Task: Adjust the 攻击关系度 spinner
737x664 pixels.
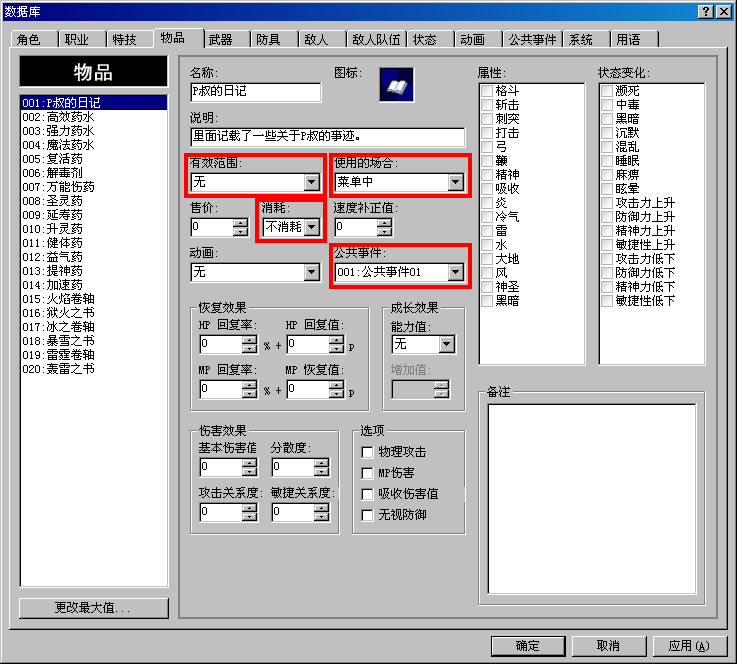Action: click(x=250, y=512)
